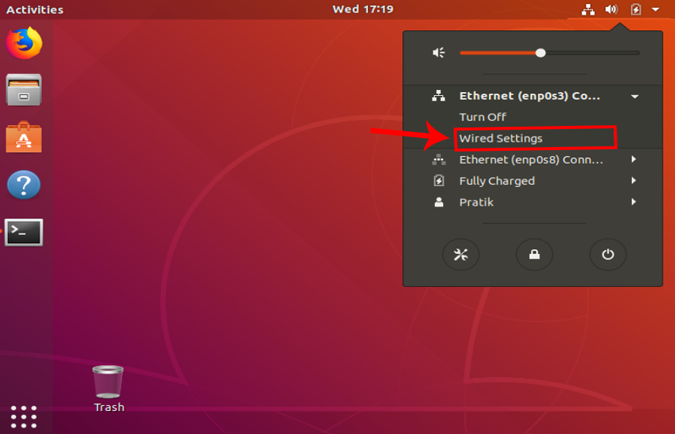Open the power off button

coord(607,254)
